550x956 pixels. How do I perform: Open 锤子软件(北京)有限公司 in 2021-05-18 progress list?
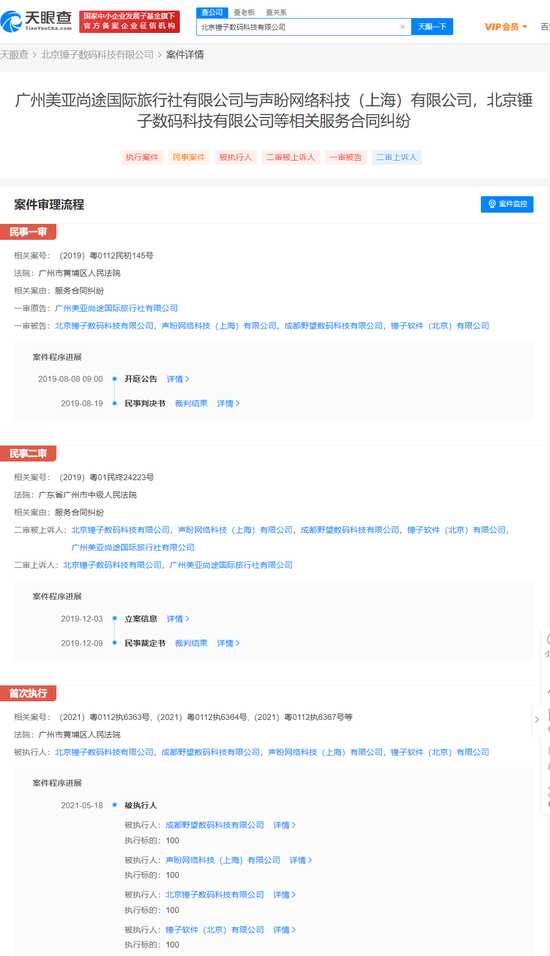215,930
